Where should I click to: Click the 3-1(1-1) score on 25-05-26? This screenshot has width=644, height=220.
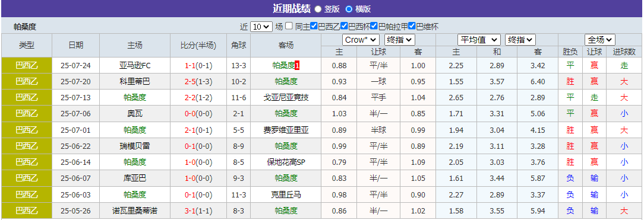tap(198, 211)
